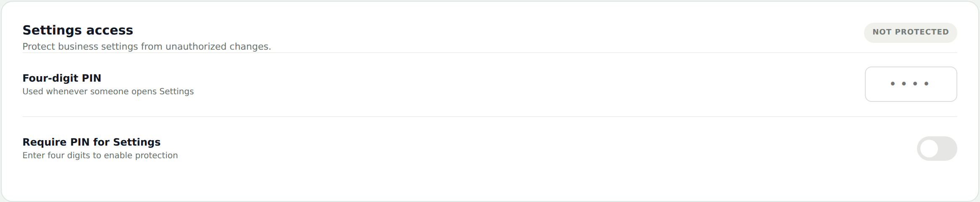Enable the Require PIN for Settings toggle
Viewport: 980px width, 202px height.
pyautogui.click(x=937, y=149)
